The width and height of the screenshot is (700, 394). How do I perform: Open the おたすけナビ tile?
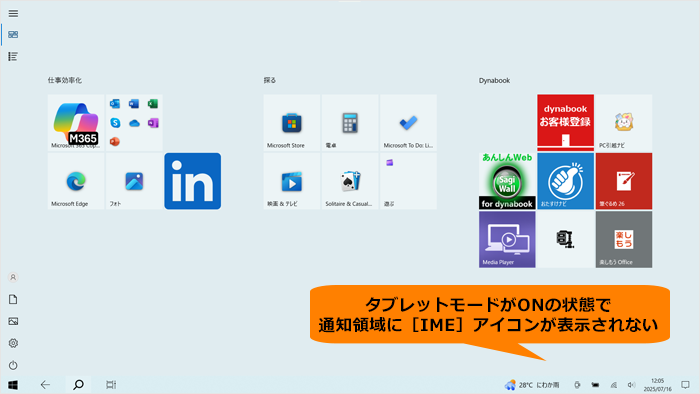coord(566,181)
